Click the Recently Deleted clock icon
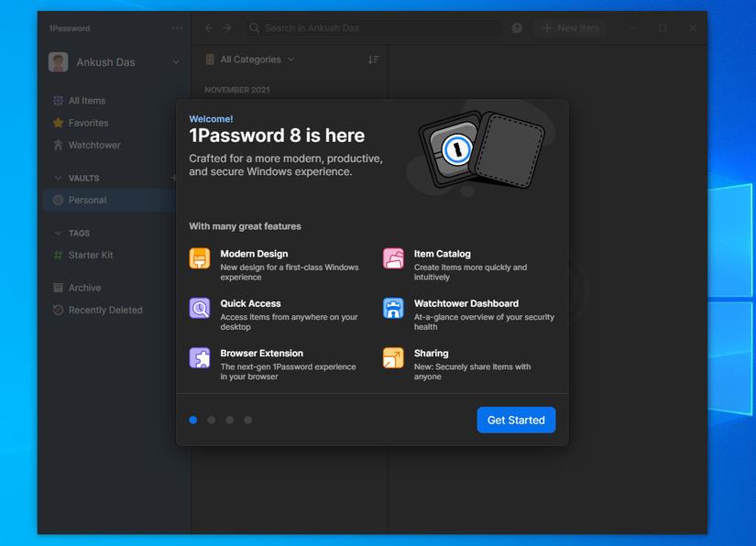The height and width of the screenshot is (546, 756). click(59, 310)
